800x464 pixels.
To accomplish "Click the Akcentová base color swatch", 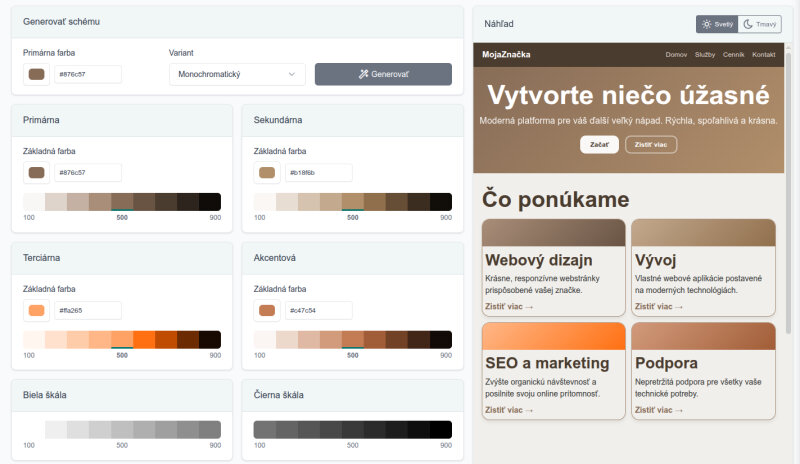I will tap(267, 310).
